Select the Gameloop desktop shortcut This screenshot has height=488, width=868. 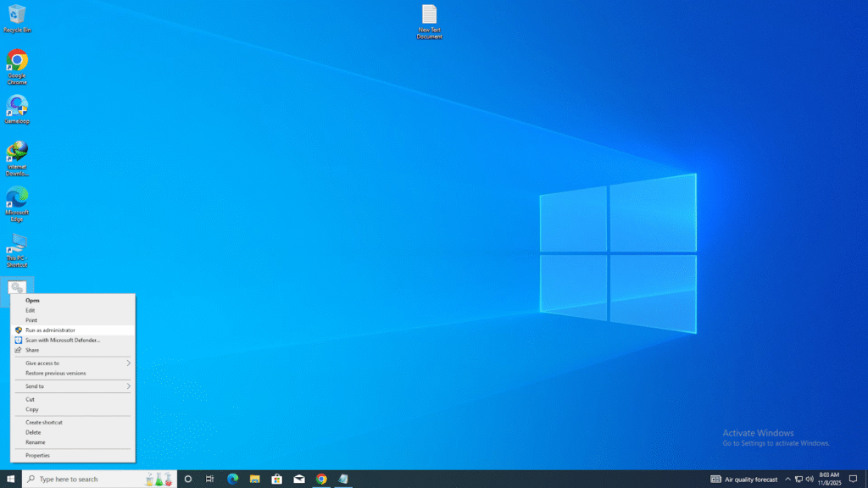(17, 107)
